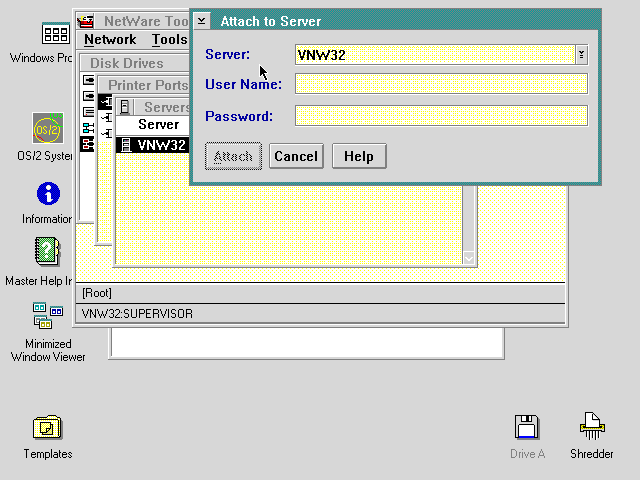This screenshot has height=480, width=640.
Task: Select the highlighted red network drive icon
Action: click(x=87, y=144)
